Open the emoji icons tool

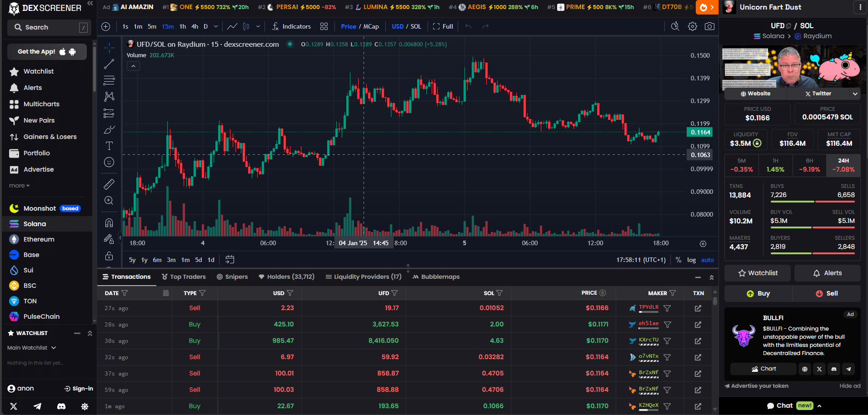(109, 162)
